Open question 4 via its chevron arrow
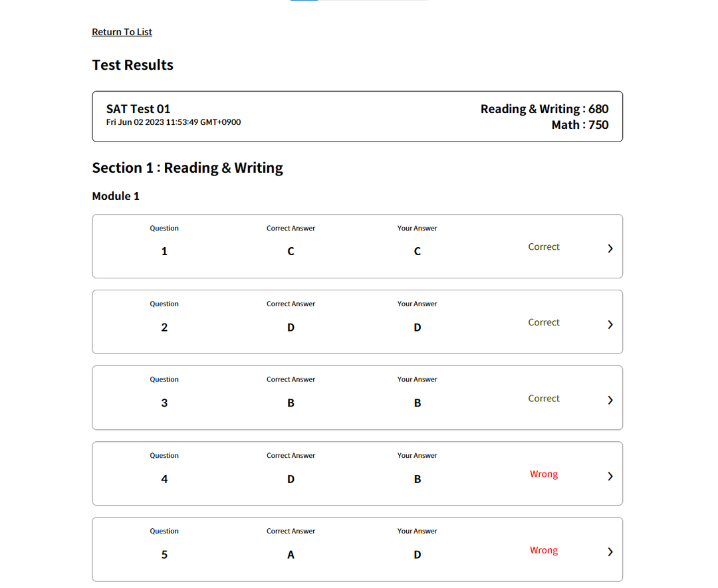718x588 pixels. [x=610, y=476]
